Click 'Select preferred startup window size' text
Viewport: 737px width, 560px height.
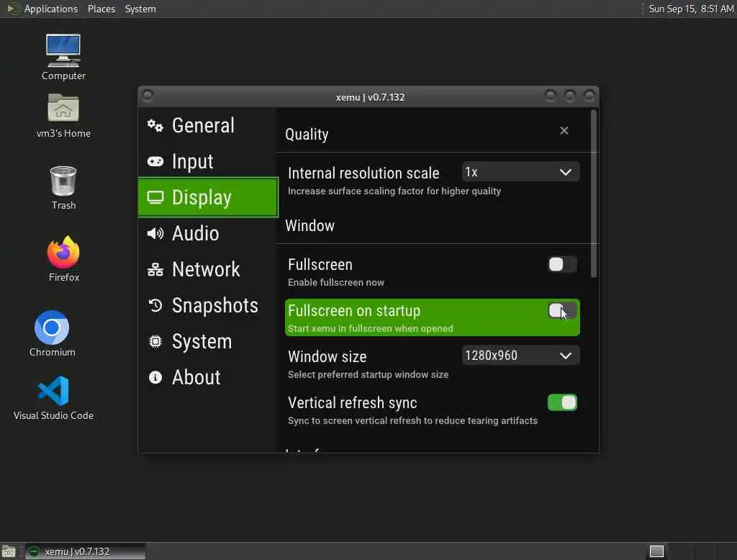tap(368, 374)
